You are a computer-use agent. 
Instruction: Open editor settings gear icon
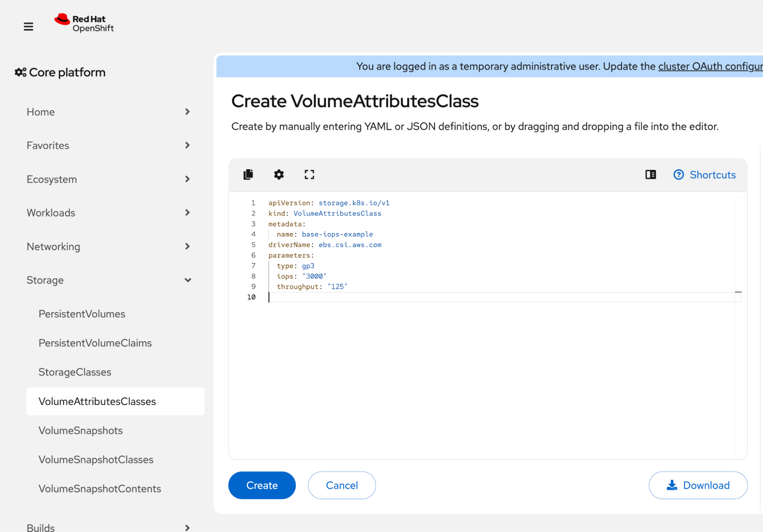[279, 174]
